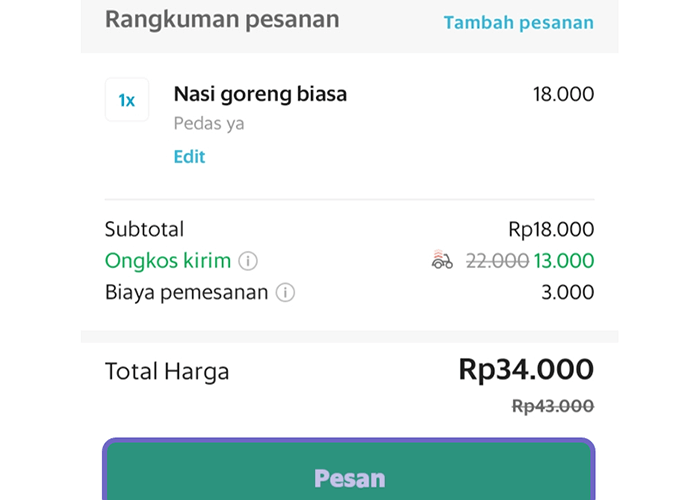
Task: Click the Tambah pesanan link
Action: pos(519,22)
